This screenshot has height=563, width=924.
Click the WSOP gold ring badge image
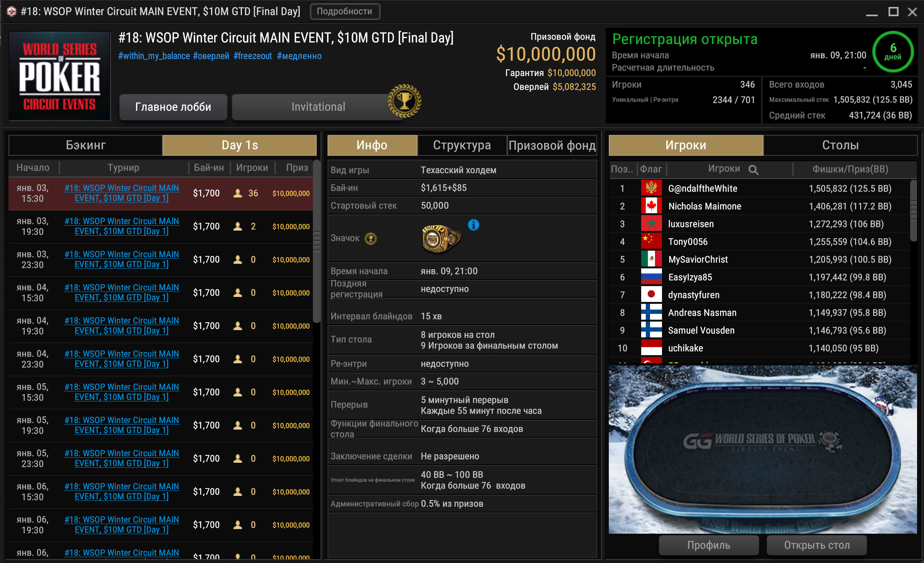[441, 239]
